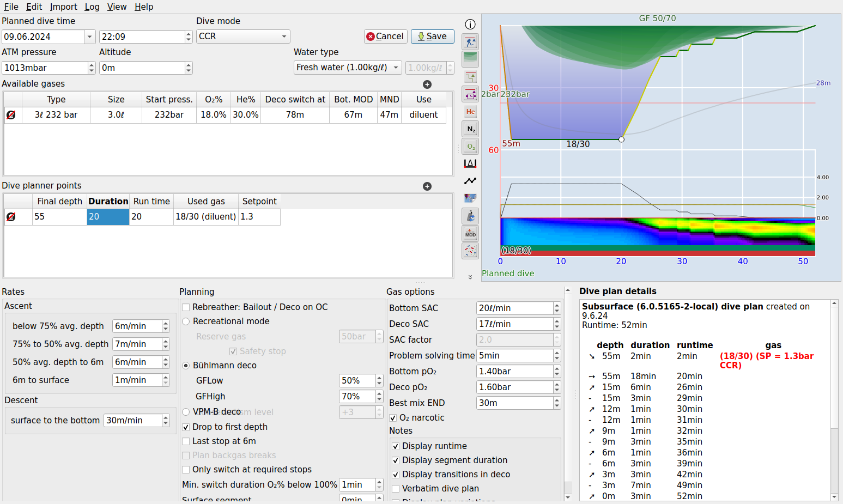
Task: Toggle the MOD display on the profile
Action: (470, 233)
